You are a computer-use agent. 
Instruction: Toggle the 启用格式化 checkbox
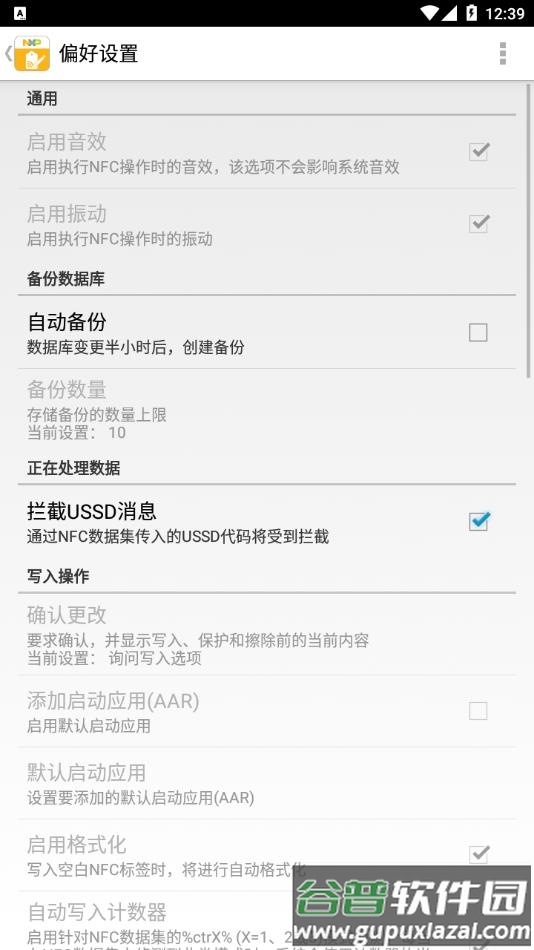click(479, 854)
